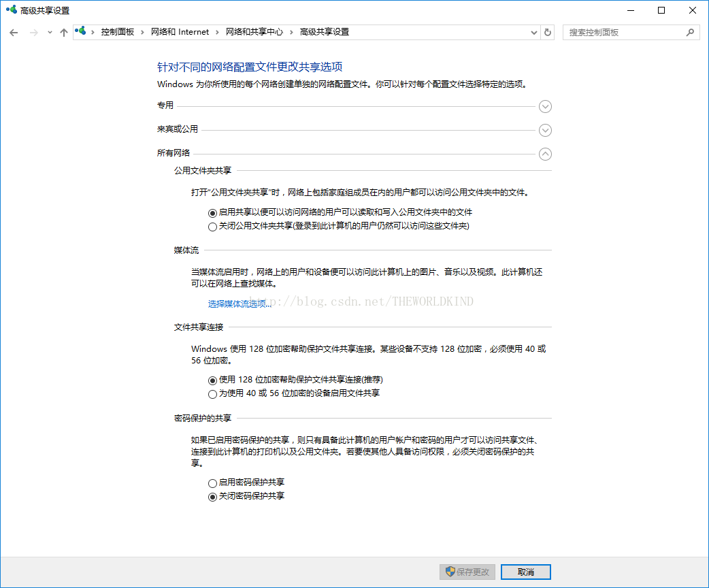Click the network icon in the address bar

coord(80,31)
